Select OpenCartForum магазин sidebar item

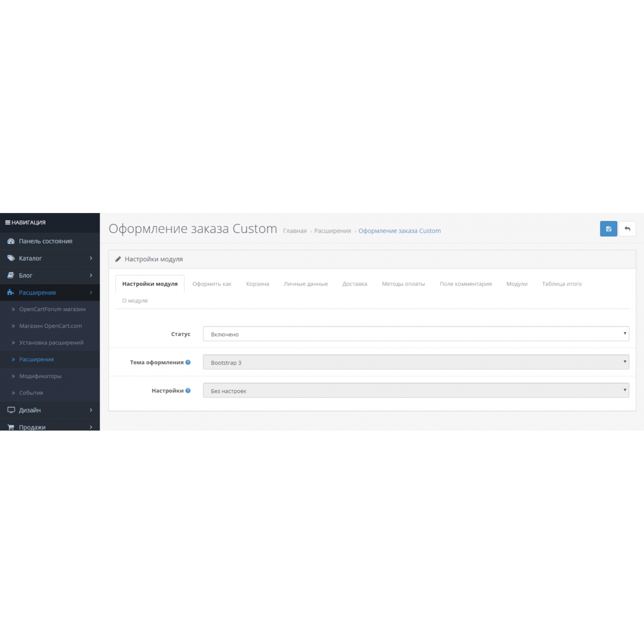coord(52,309)
